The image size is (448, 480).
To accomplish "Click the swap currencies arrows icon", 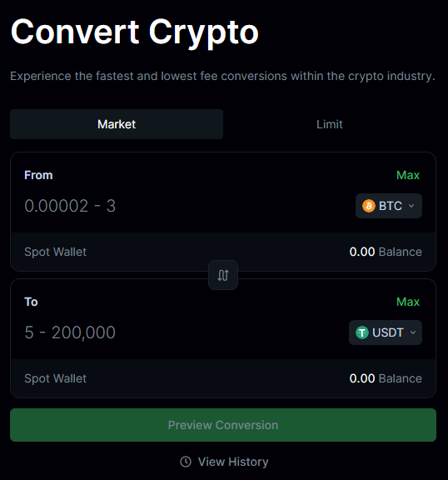I will click(223, 275).
